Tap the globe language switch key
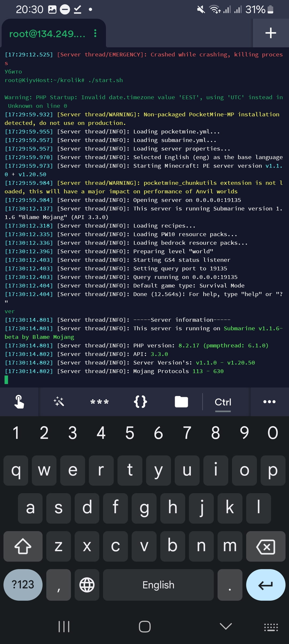This screenshot has height=644, width=289. tap(87, 585)
